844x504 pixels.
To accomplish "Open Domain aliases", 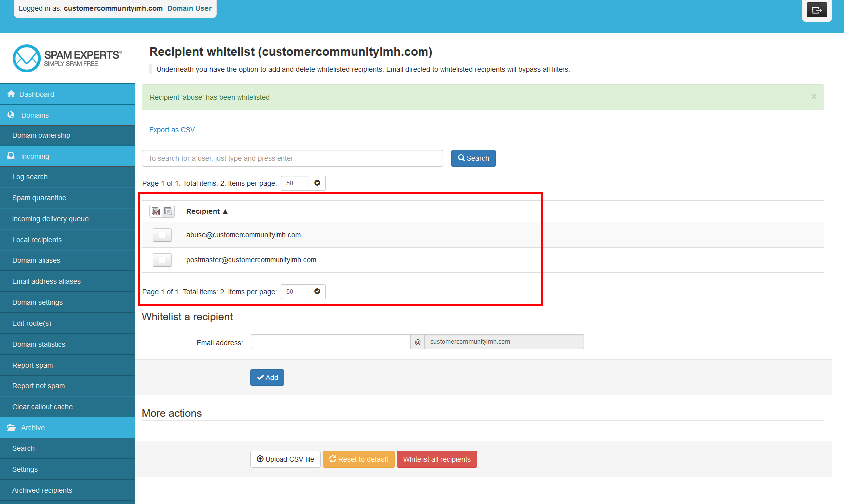I will pyautogui.click(x=67, y=260).
